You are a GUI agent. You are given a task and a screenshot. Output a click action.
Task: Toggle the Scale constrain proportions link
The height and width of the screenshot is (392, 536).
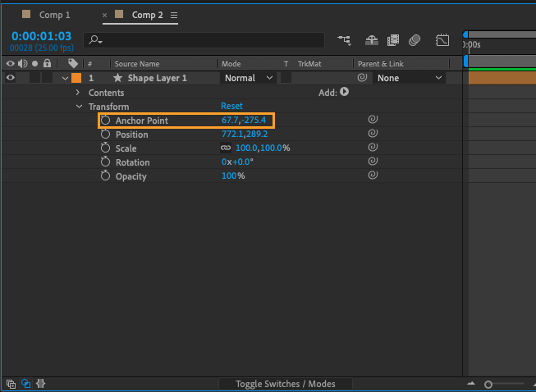(x=226, y=148)
